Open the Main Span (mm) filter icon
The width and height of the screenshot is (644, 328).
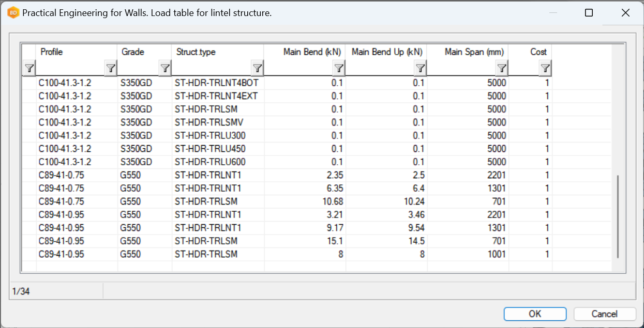click(502, 68)
